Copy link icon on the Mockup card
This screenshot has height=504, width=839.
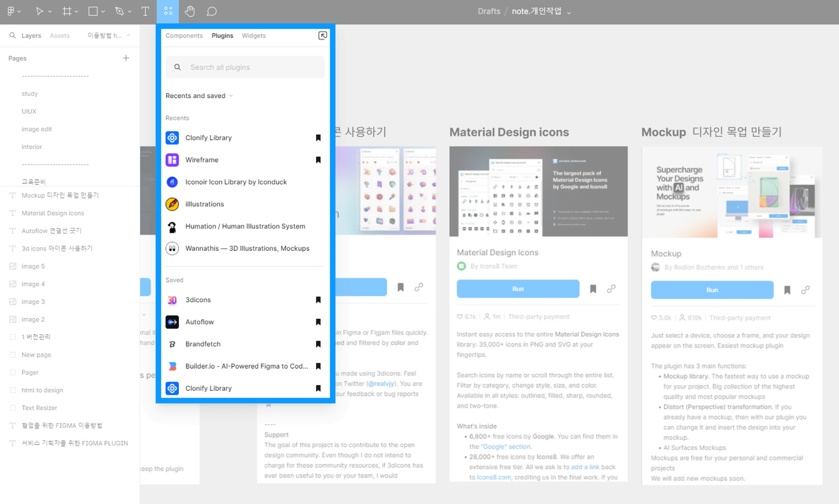(x=805, y=290)
